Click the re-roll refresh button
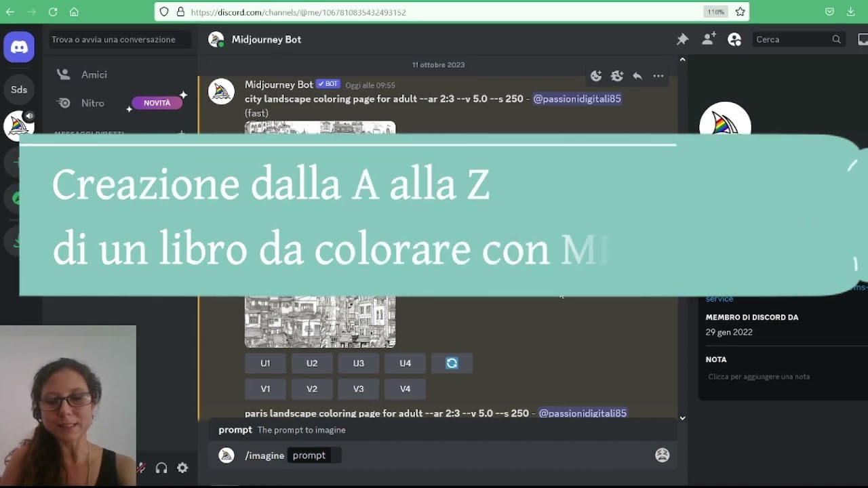The height and width of the screenshot is (488, 868). click(452, 363)
